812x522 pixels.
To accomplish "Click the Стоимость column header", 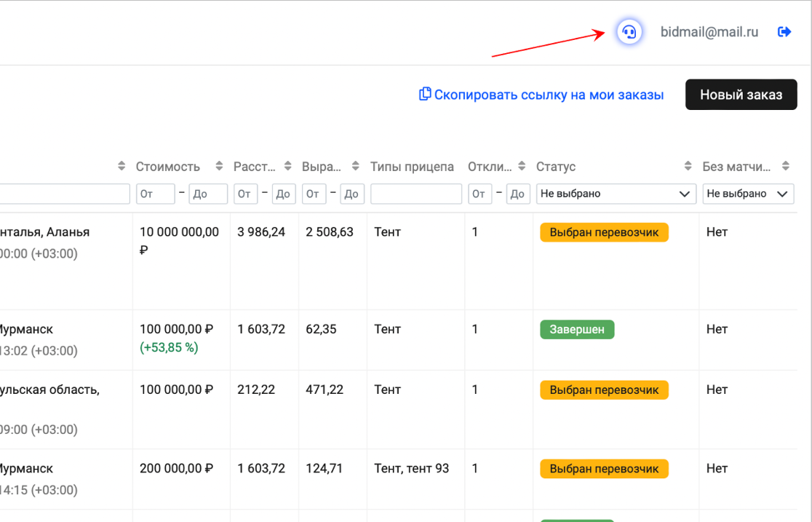I will (x=168, y=167).
